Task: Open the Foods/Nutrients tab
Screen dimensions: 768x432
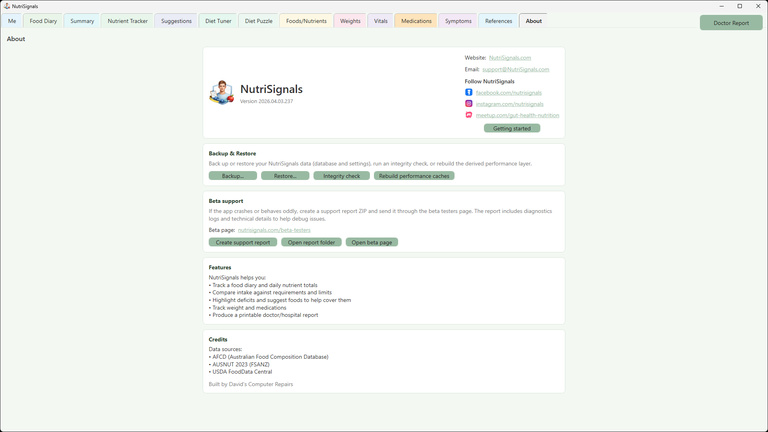Action: [x=306, y=21]
